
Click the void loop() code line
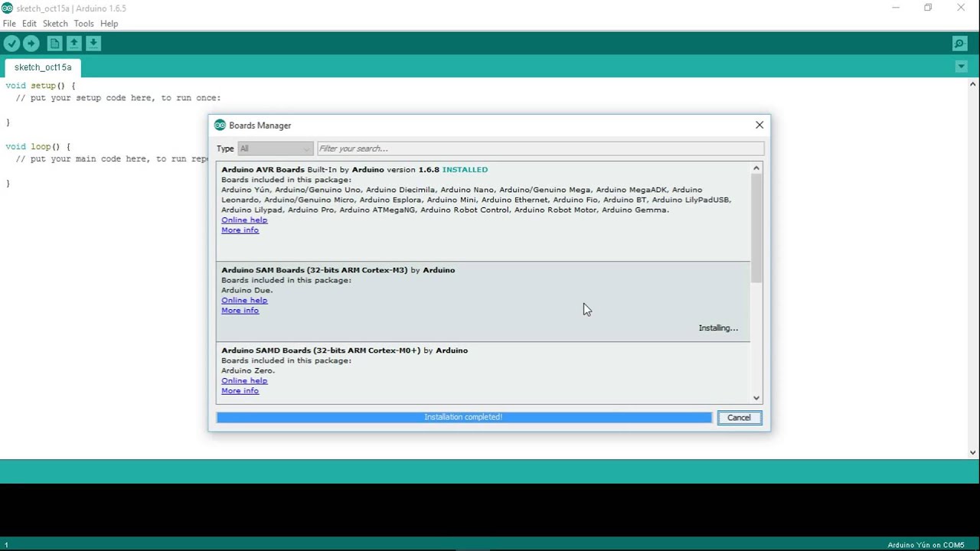click(x=38, y=147)
